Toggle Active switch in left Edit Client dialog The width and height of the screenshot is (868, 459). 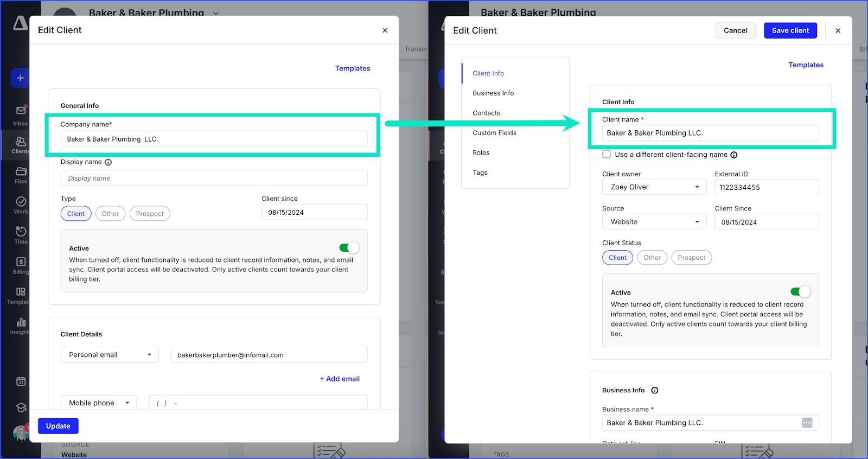click(349, 248)
